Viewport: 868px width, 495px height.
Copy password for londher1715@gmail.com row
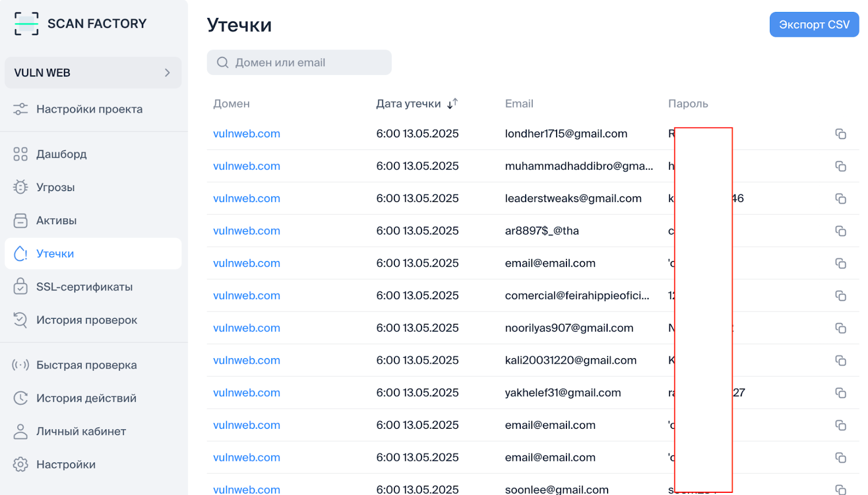[840, 134]
